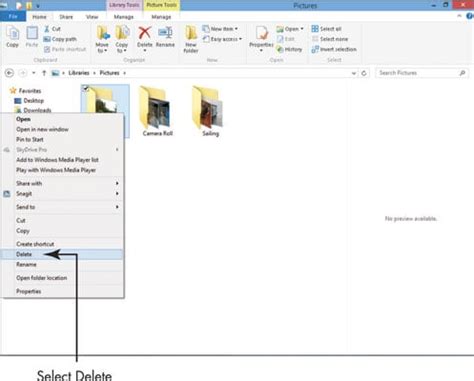Open the address bar history dropdown

tap(354, 73)
